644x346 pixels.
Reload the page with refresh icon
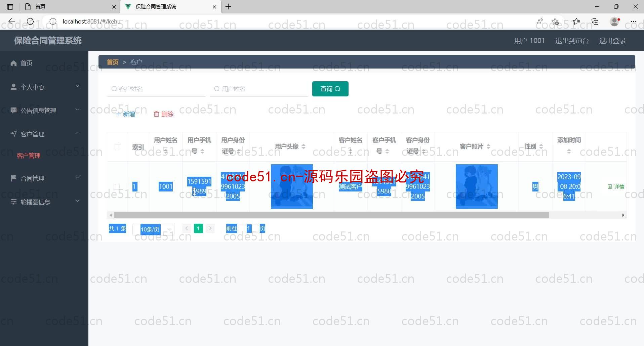click(x=30, y=21)
